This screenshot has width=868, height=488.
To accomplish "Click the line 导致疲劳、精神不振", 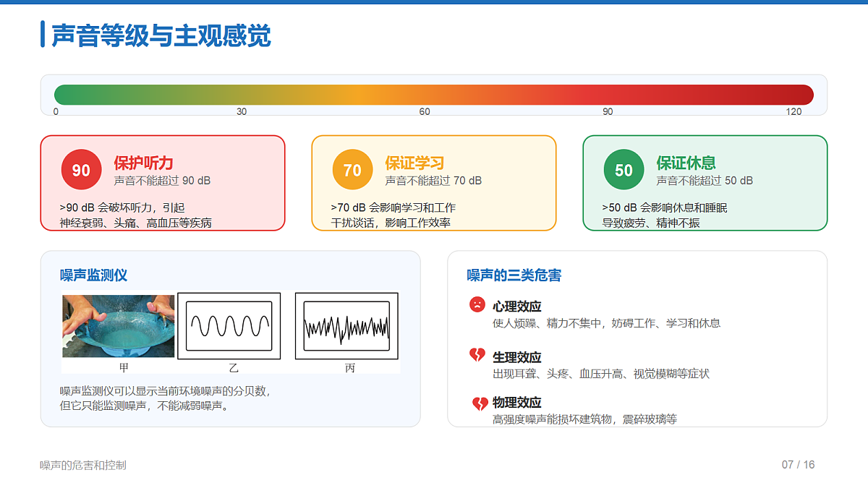I will click(x=651, y=223).
